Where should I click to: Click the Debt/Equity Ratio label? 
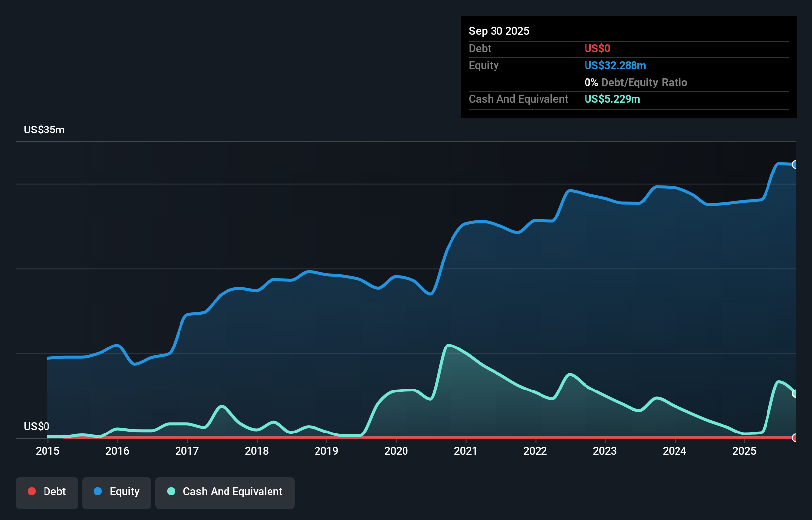click(x=644, y=82)
